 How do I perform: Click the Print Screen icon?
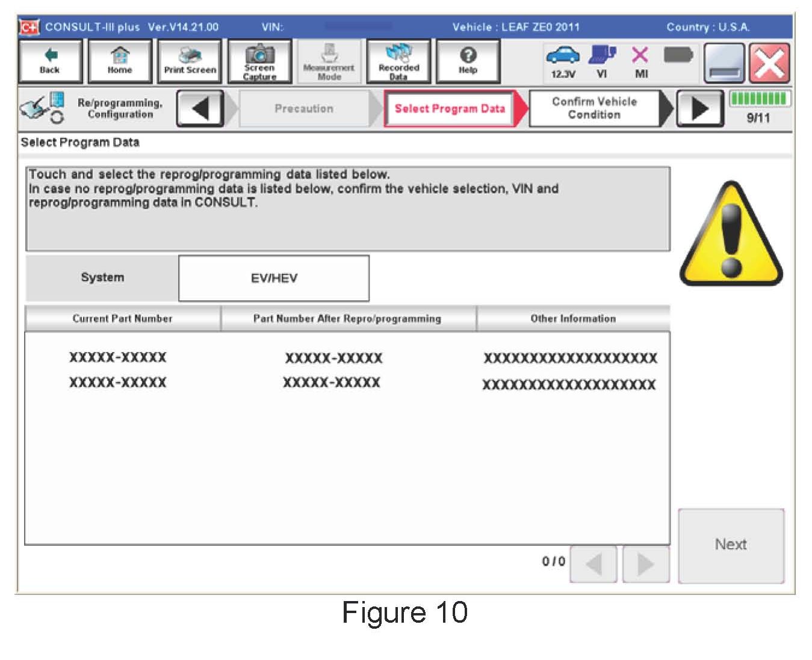tap(190, 61)
